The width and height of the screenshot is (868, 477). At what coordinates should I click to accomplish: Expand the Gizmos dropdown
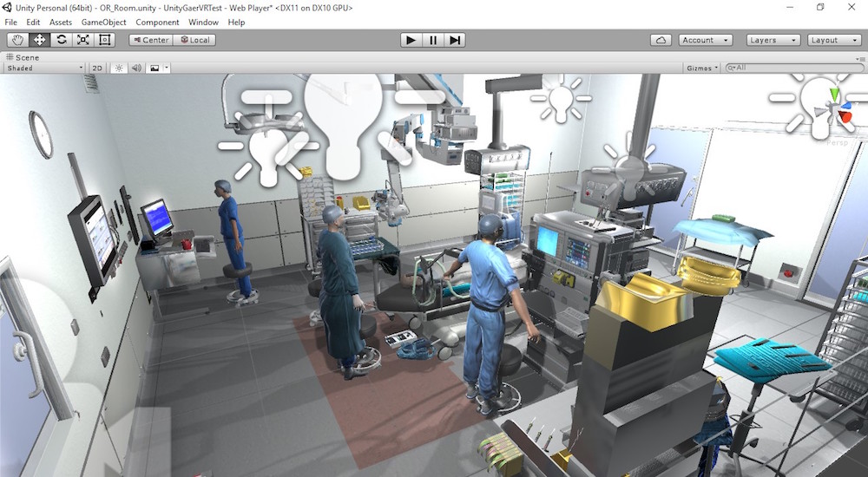701,68
